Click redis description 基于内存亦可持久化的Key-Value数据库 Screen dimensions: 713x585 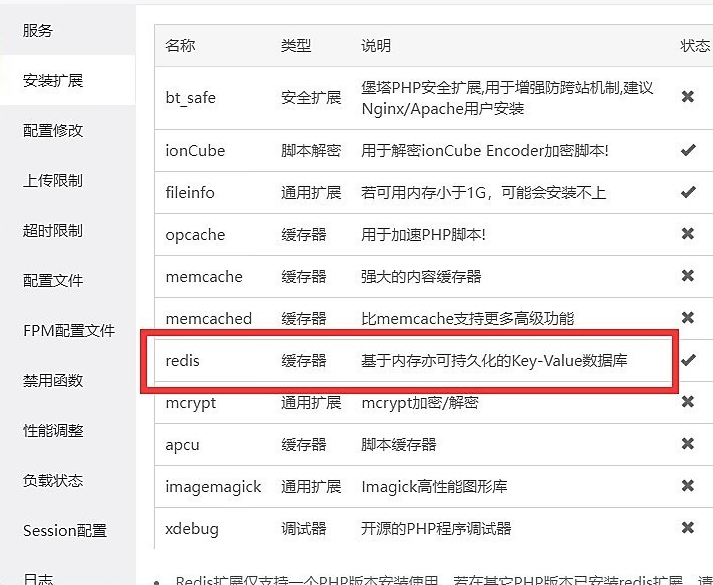click(494, 360)
